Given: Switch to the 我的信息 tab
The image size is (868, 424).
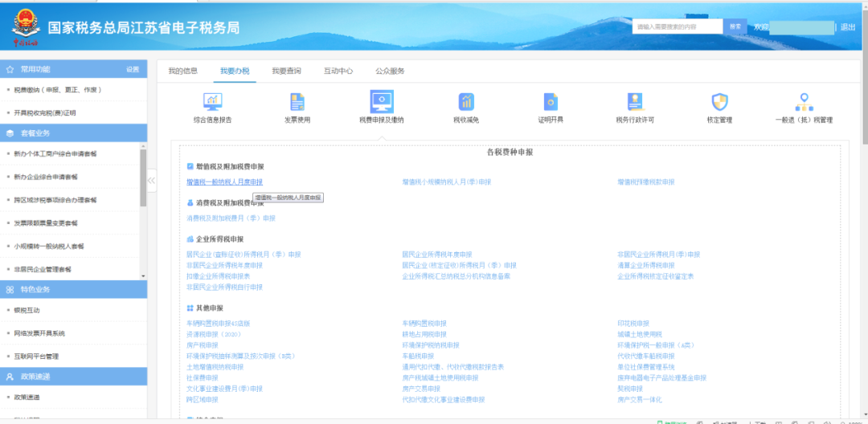Looking at the screenshot, I should (x=183, y=71).
